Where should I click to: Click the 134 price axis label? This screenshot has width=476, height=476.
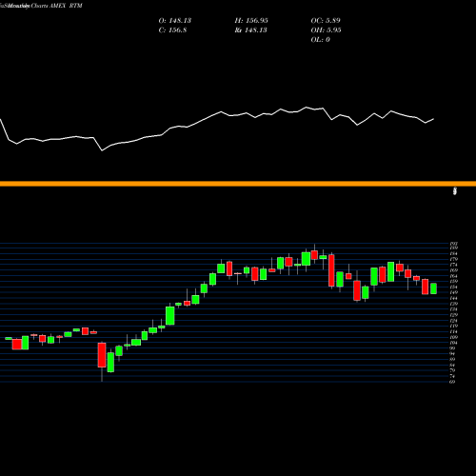point(454,309)
